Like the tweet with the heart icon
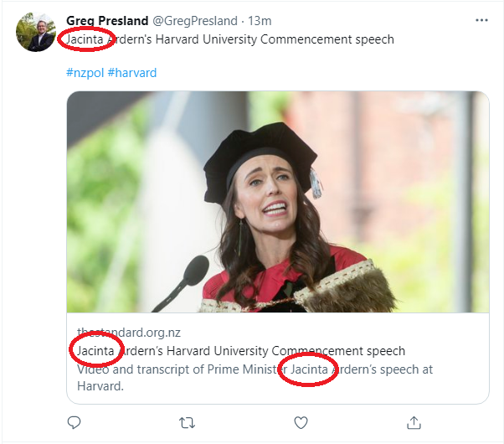This screenshot has width=504, height=444. (301, 421)
